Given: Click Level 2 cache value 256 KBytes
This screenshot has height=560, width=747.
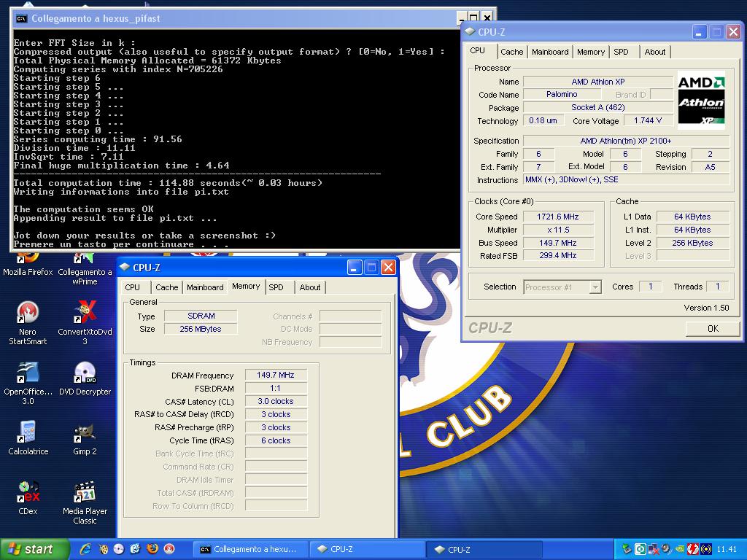Looking at the screenshot, I should tap(693, 242).
